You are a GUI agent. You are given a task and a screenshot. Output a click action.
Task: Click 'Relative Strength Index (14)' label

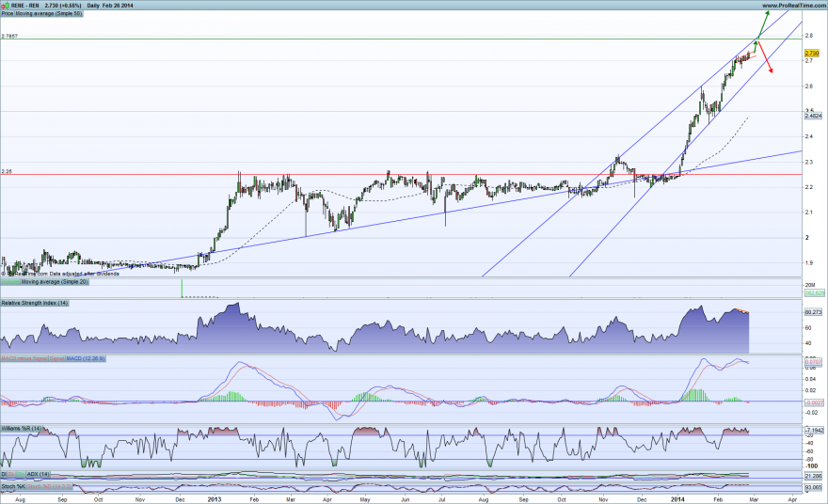(x=34, y=303)
